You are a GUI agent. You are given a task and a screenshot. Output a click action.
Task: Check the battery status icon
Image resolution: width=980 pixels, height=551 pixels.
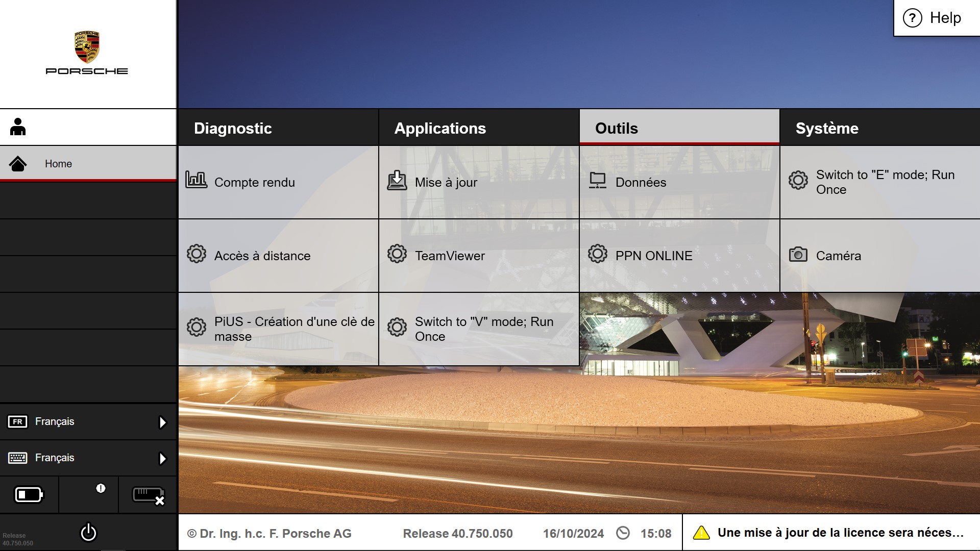click(29, 494)
